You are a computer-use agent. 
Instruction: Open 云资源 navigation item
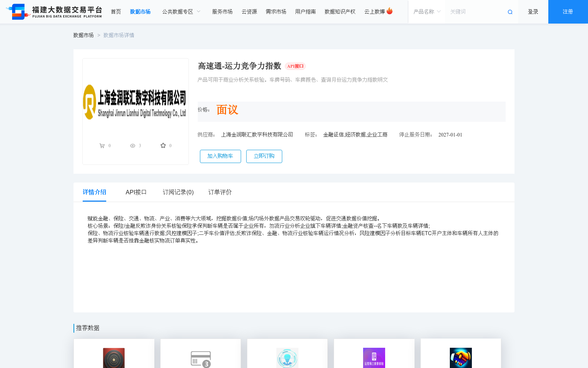pos(249,12)
